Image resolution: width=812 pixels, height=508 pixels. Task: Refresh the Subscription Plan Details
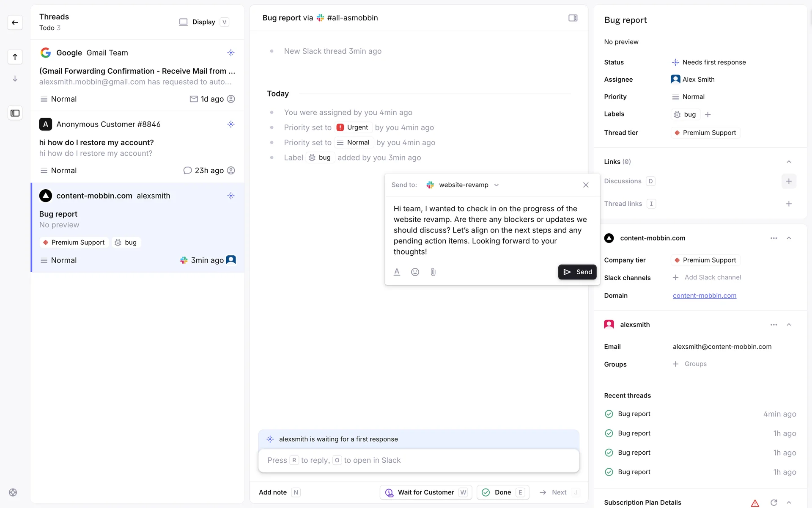pyautogui.click(x=774, y=502)
